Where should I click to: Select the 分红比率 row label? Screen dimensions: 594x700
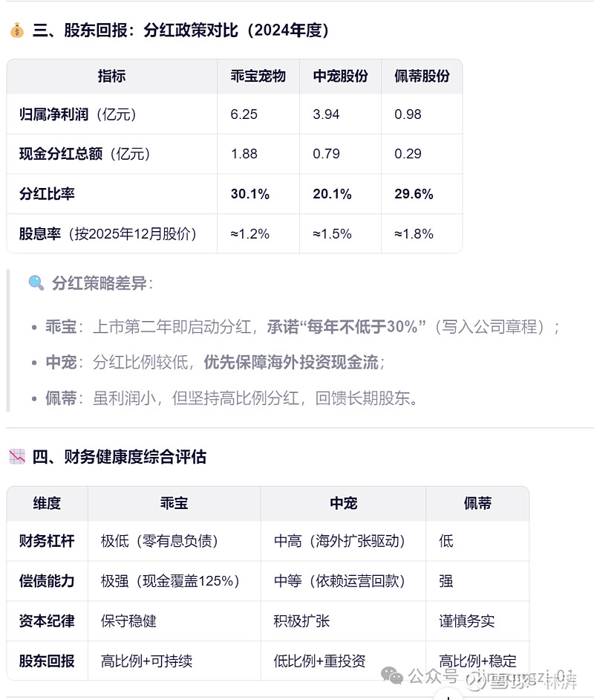pos(47,194)
